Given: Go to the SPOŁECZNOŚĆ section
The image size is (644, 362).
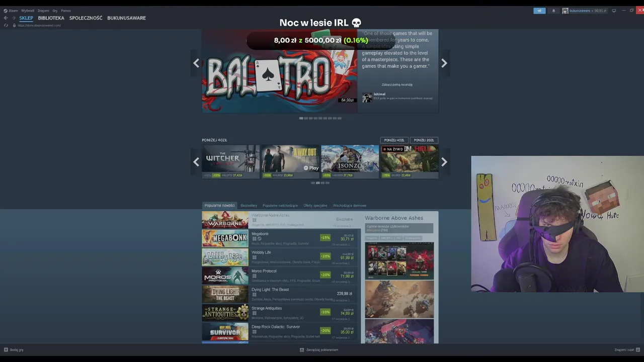Looking at the screenshot, I should [x=86, y=18].
